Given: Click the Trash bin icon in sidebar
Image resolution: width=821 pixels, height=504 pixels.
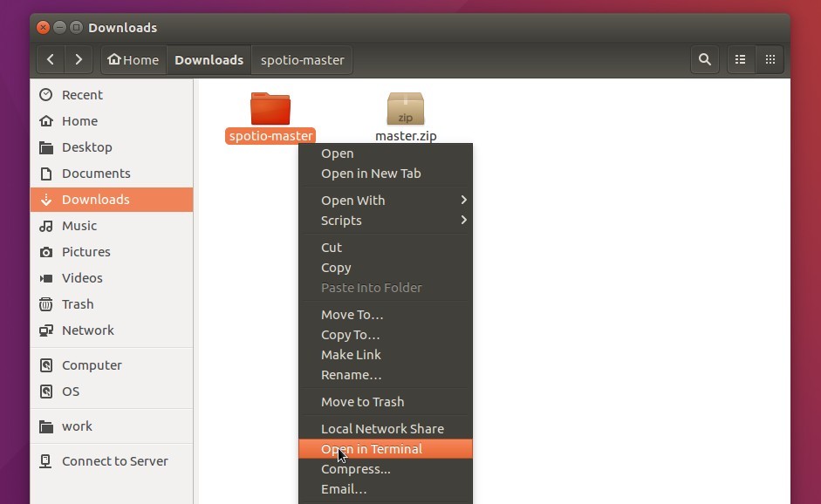Looking at the screenshot, I should 46,304.
